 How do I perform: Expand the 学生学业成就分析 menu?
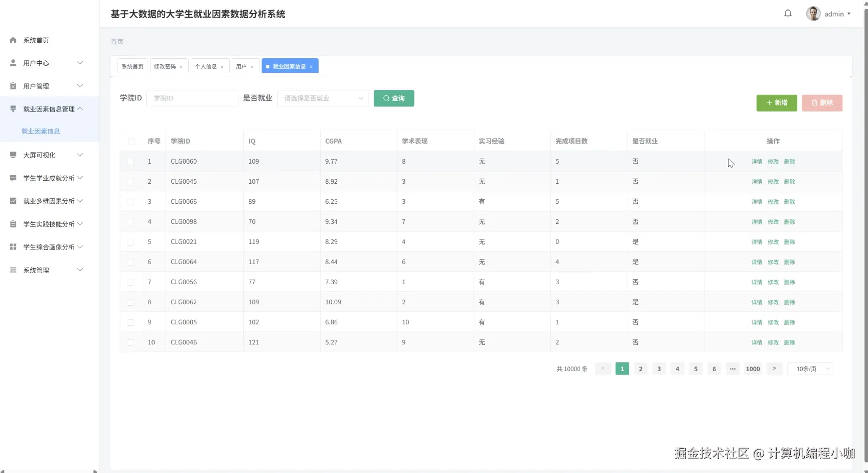(80, 178)
